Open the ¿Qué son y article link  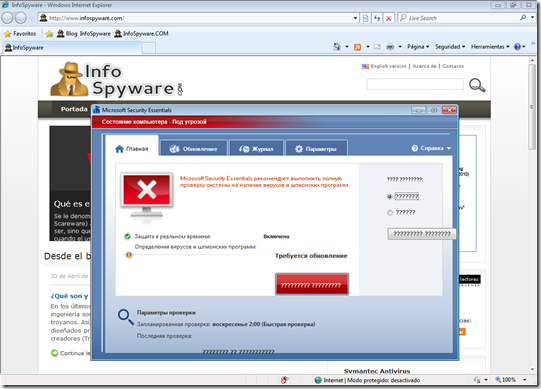click(69, 296)
